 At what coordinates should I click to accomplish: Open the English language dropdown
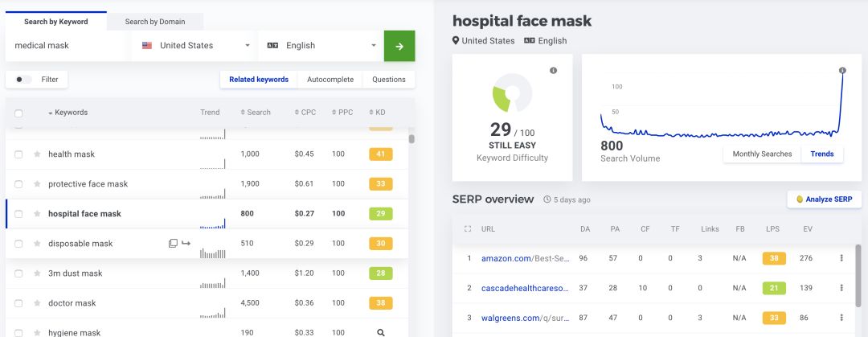coord(321,46)
